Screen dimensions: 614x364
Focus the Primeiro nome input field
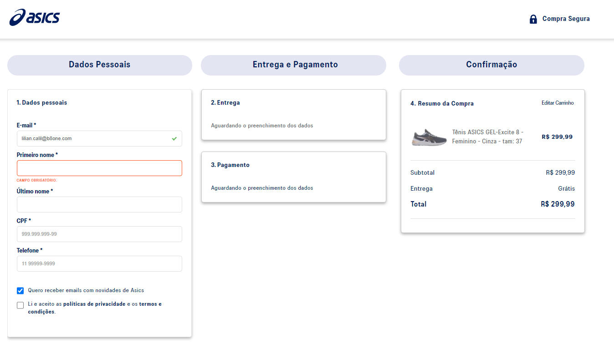click(99, 168)
